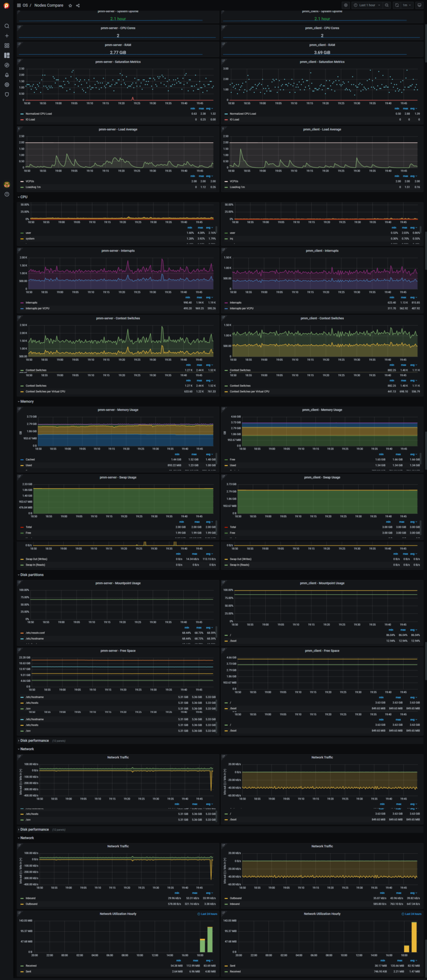The height and width of the screenshot is (980, 427).
Task: Toggle /boot series in pmm_client Mountpoint Usage
Action: click(x=233, y=641)
